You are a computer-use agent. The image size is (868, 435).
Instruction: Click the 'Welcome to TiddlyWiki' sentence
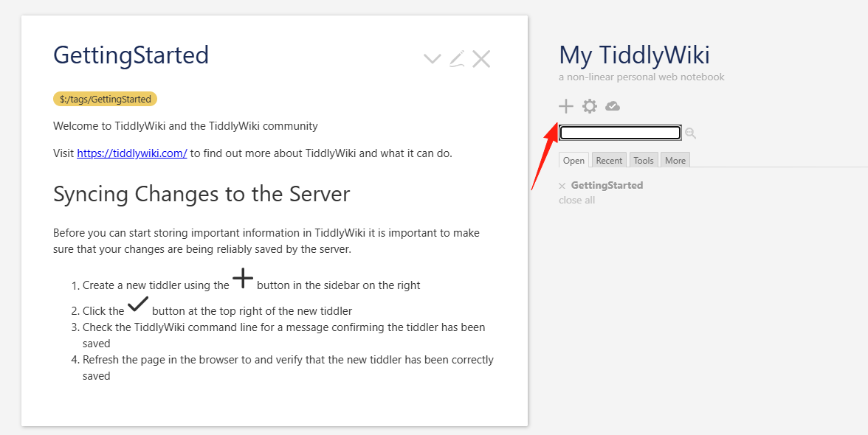pyautogui.click(x=185, y=126)
